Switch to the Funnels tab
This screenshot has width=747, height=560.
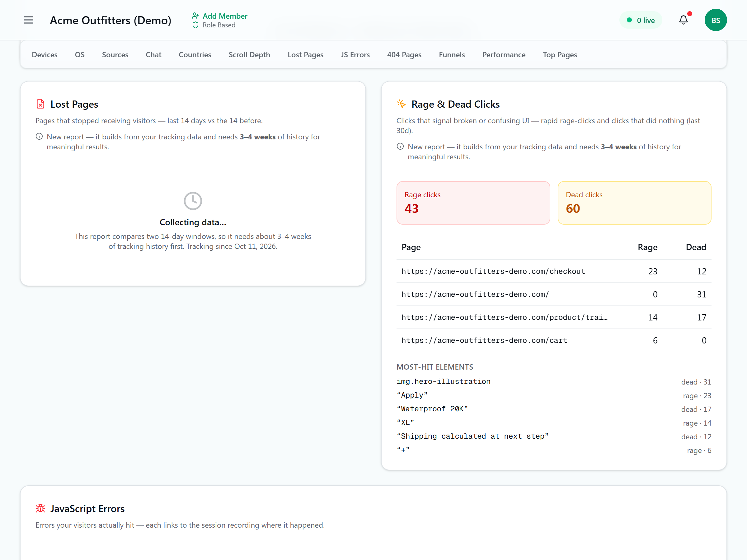pos(452,55)
